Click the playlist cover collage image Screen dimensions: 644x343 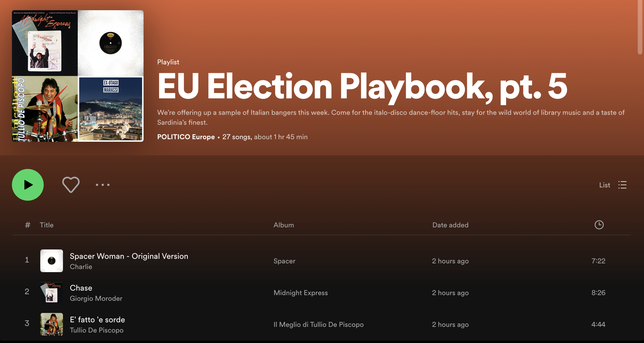click(x=78, y=76)
